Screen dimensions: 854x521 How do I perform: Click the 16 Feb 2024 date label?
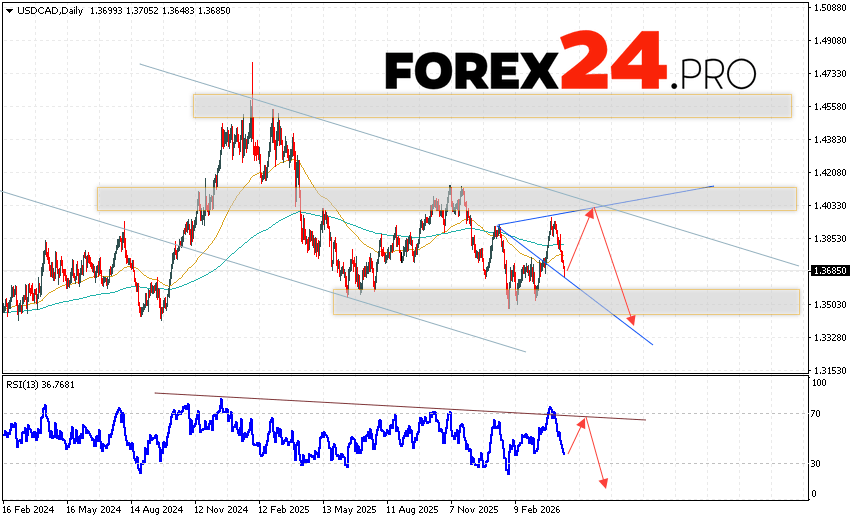tap(29, 508)
